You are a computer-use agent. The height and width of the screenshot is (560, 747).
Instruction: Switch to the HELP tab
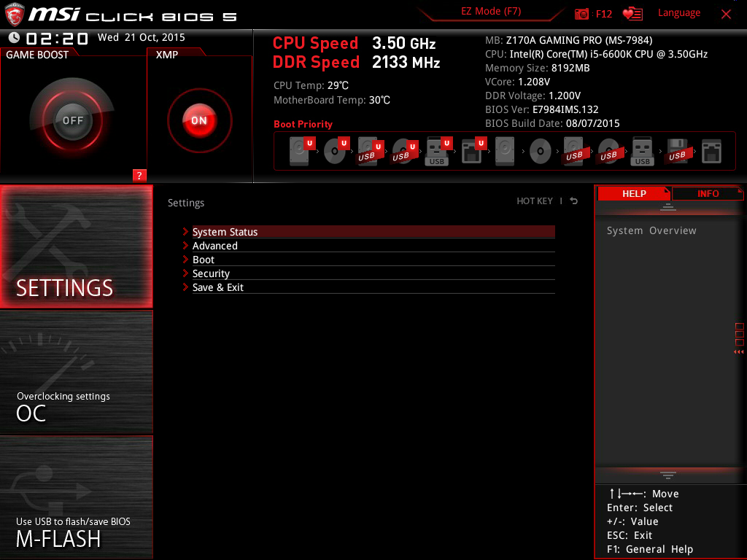click(x=634, y=193)
